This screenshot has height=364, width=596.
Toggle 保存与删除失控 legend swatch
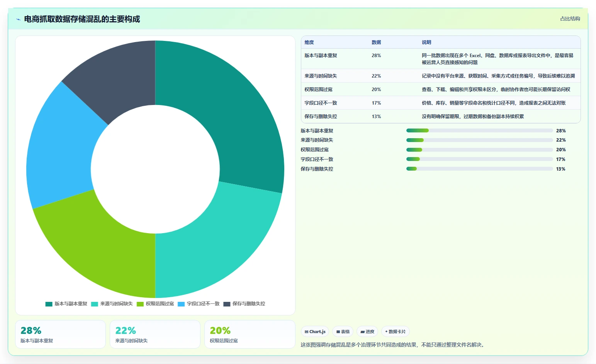coord(227,304)
